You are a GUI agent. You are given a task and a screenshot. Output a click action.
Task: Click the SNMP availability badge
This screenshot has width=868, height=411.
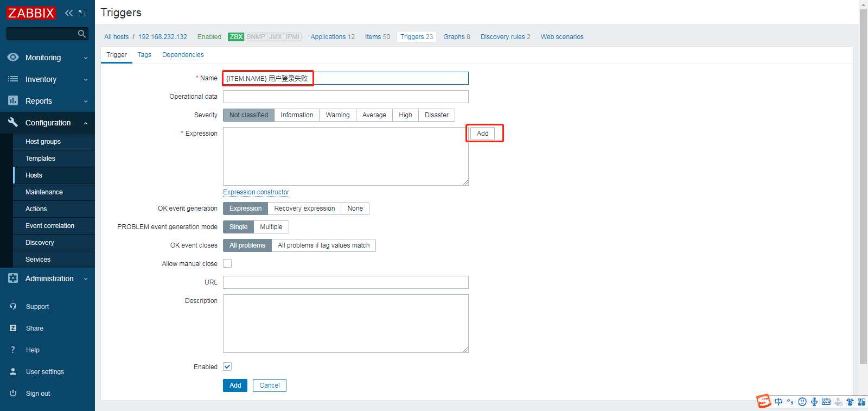coord(256,37)
